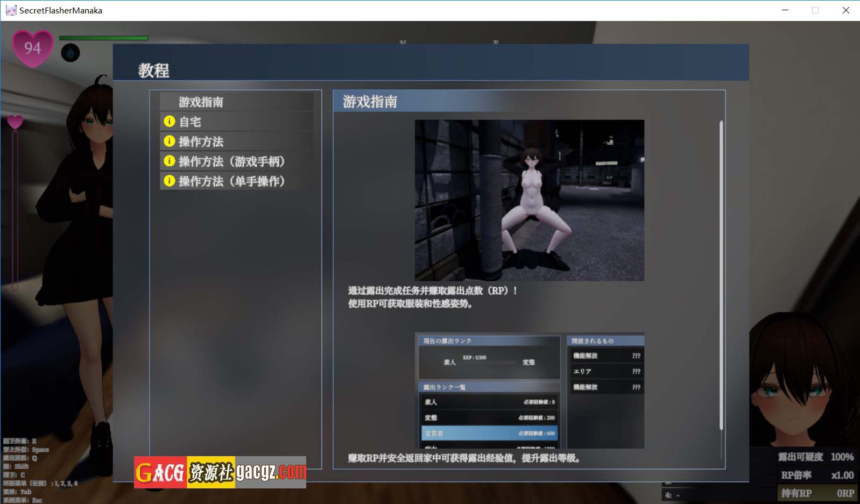Viewport: 860px width, 504px height.
Task: Click the info icon beside 操作方法
Action: click(170, 141)
